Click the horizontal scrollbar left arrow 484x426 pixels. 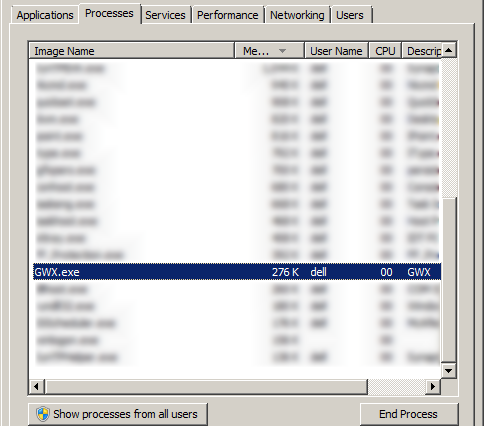36,387
